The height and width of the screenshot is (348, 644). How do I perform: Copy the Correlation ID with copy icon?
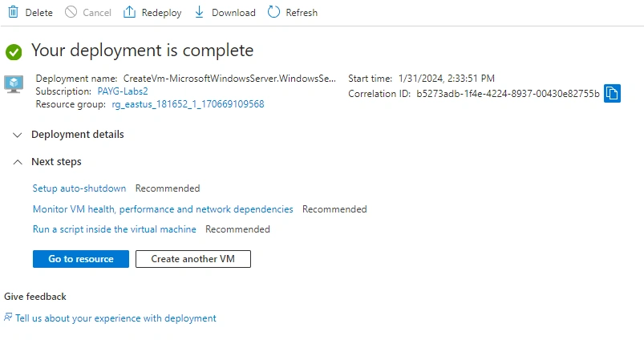(612, 93)
